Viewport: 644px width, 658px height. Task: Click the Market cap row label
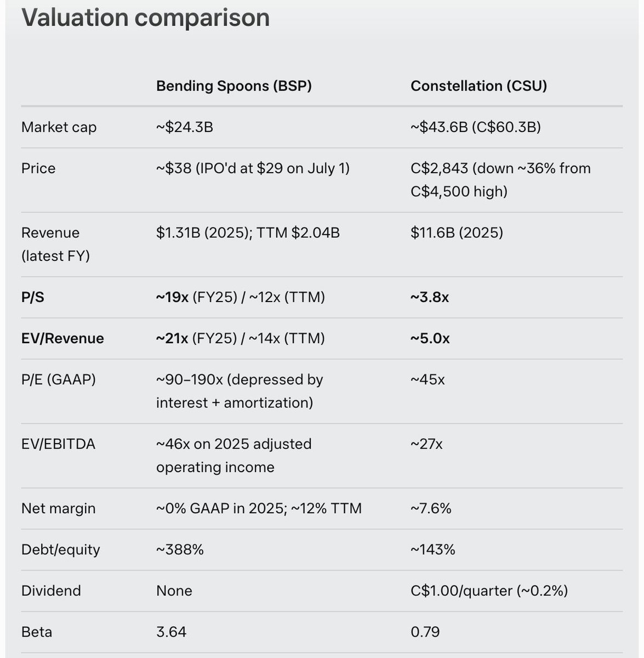tap(59, 127)
